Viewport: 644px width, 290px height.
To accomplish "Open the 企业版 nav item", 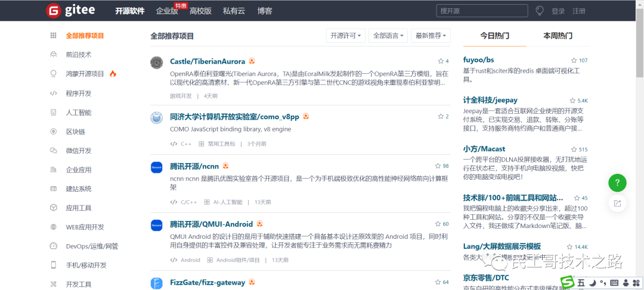I will click(167, 11).
